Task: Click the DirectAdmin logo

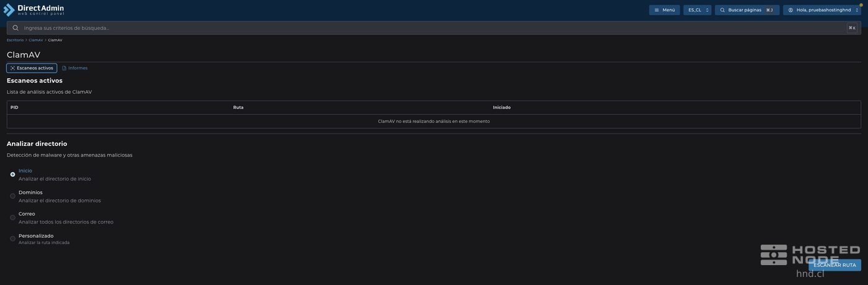Action: (x=34, y=10)
